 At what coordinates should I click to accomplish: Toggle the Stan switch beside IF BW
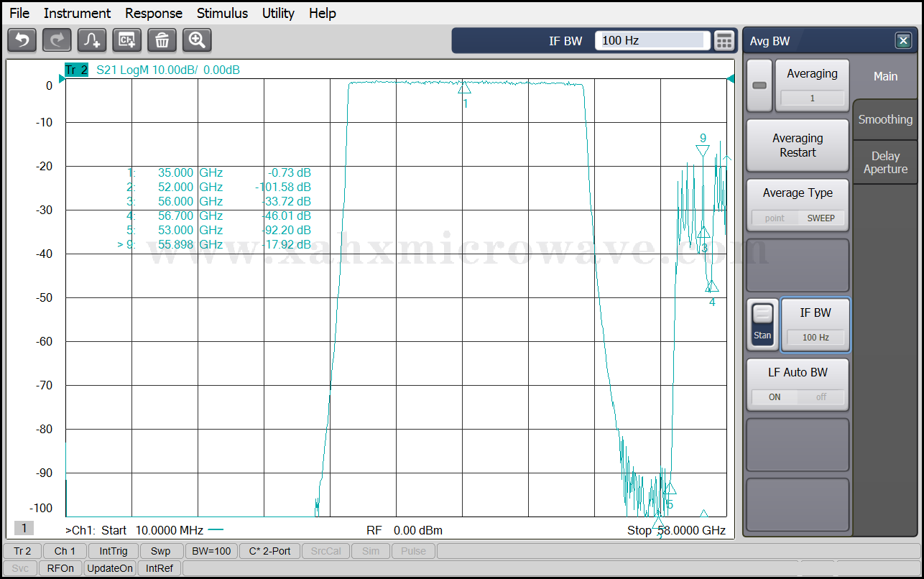coord(762,325)
